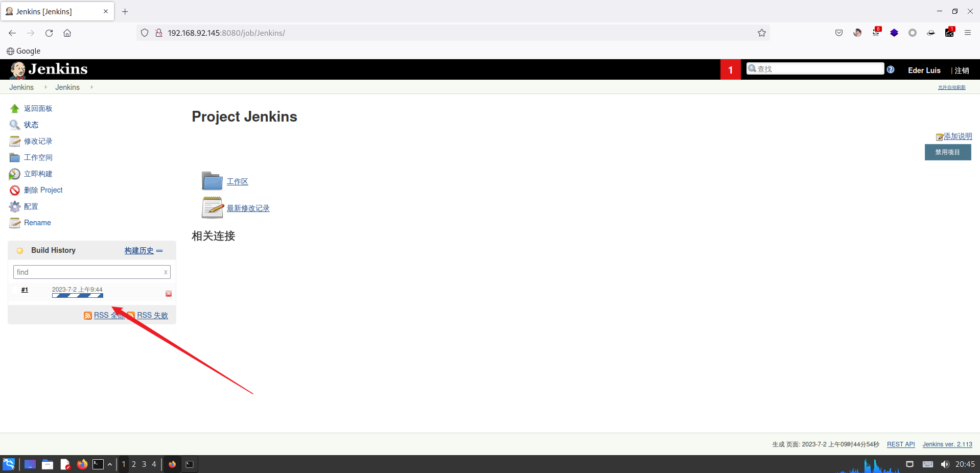980x473 pixels.
Task: Expand the second Jenkins breadcrumb arrow
Action: coord(91,87)
